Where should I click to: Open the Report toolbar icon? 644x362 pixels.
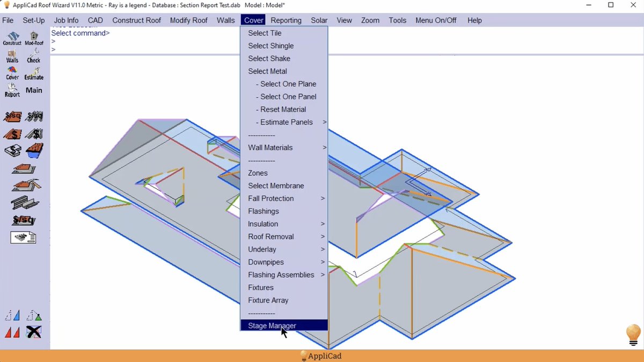(x=12, y=90)
